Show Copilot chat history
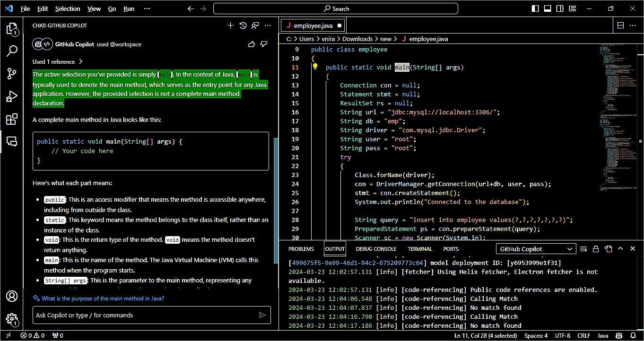The width and height of the screenshot is (644, 341). coord(243,26)
